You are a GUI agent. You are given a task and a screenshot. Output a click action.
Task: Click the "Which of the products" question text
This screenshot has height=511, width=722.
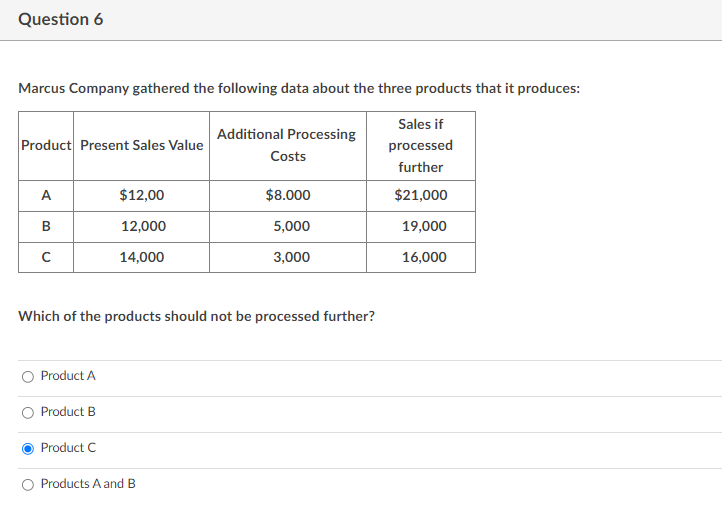(x=197, y=316)
